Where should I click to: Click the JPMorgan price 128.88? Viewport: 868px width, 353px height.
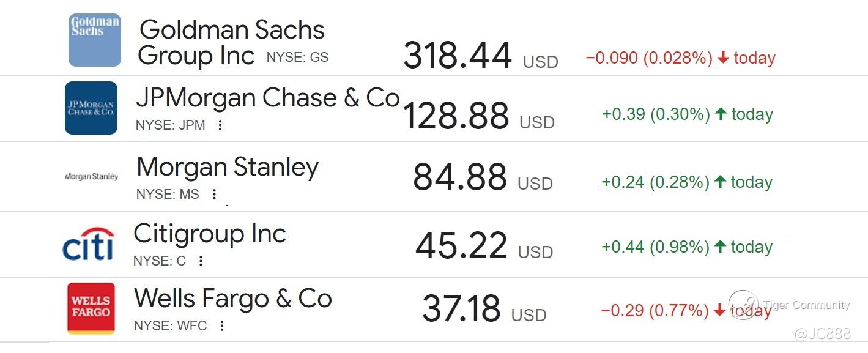click(x=456, y=116)
